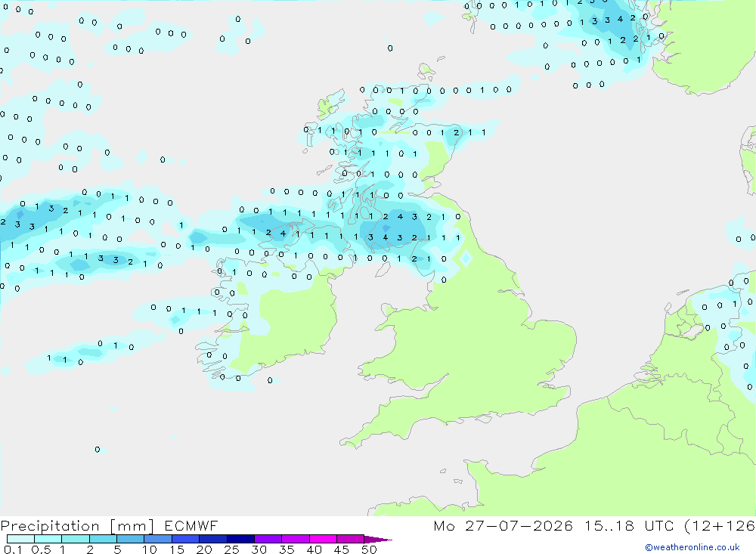756x554 pixels.
Task: Click the '15..18 UTC' time text
Action: pyautogui.click(x=629, y=525)
